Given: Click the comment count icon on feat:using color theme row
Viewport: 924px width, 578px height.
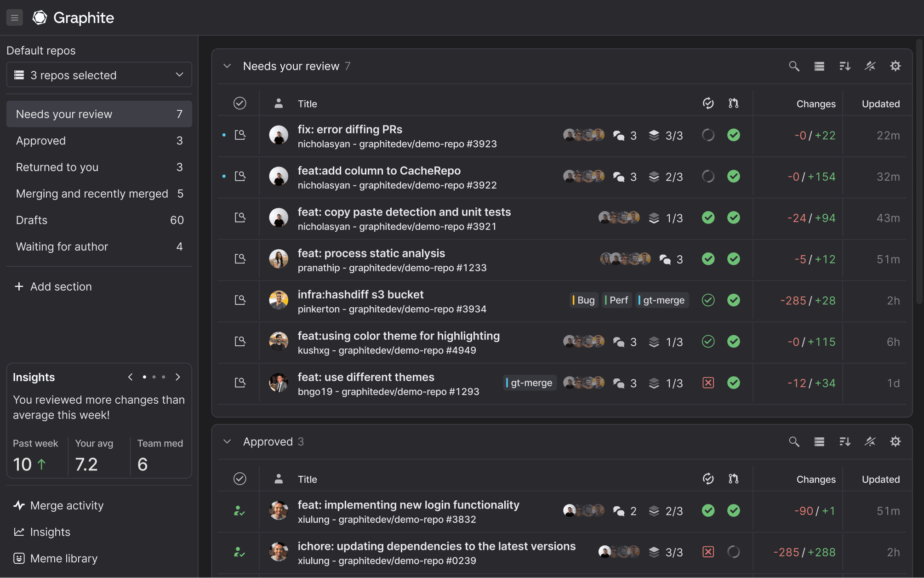Looking at the screenshot, I should pos(618,342).
